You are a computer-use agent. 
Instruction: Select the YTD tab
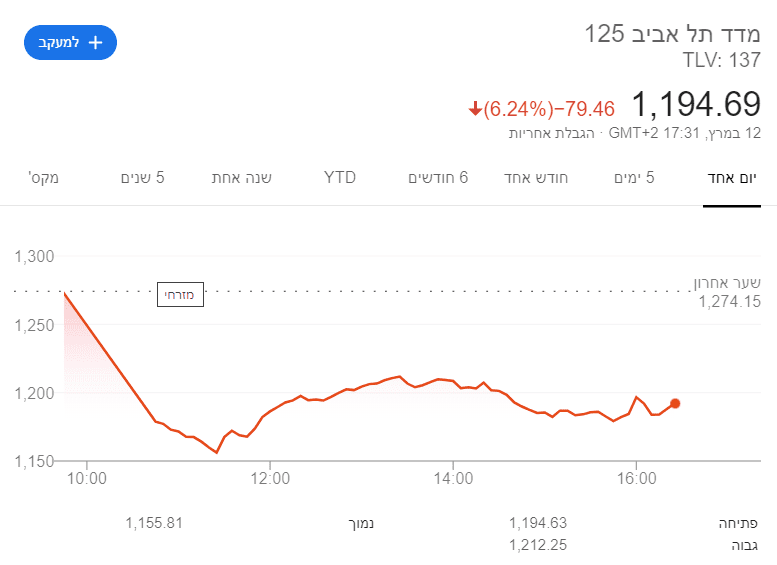340,178
